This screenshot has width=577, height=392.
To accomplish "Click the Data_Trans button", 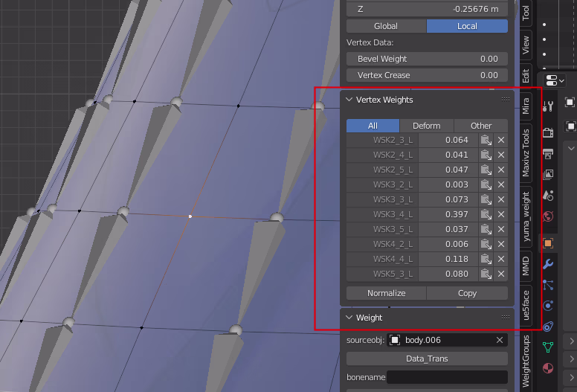I will coord(427,359).
